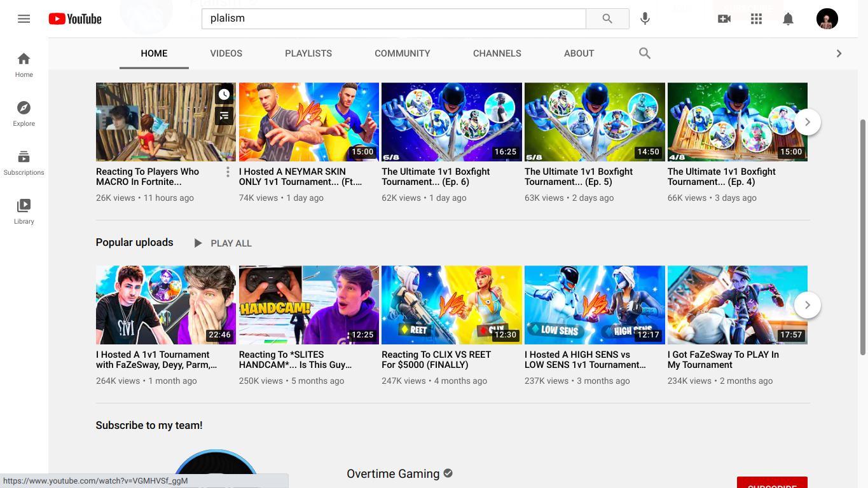Switch to the CHANNELS tab

497,53
